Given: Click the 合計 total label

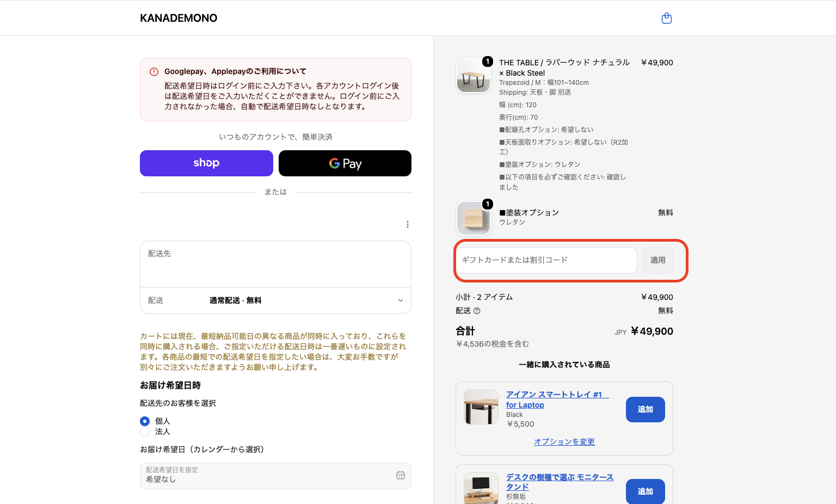Looking at the screenshot, I should tap(465, 331).
